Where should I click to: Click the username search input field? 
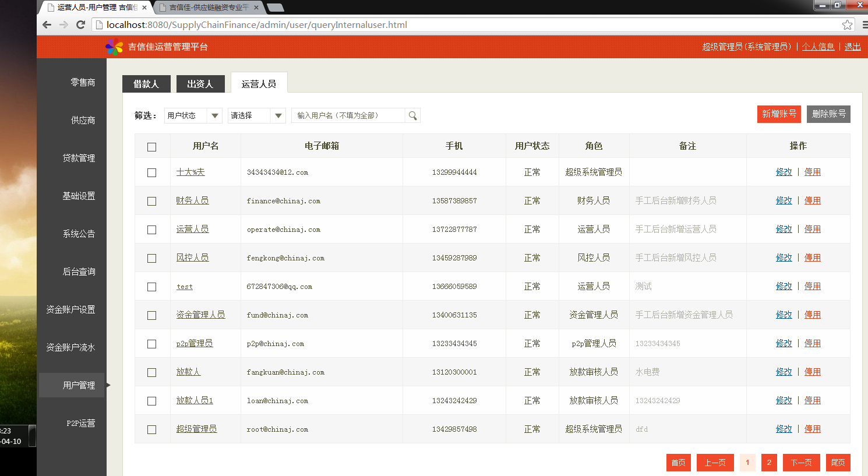(348, 115)
